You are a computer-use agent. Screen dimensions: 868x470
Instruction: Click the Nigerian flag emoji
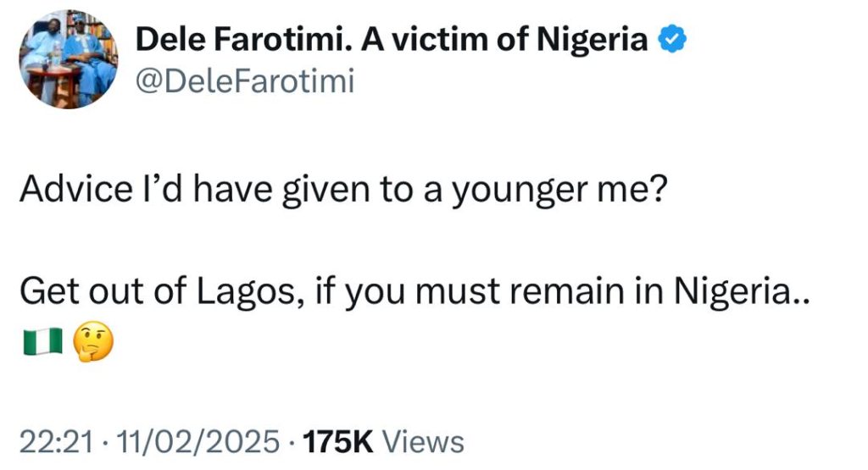42,341
